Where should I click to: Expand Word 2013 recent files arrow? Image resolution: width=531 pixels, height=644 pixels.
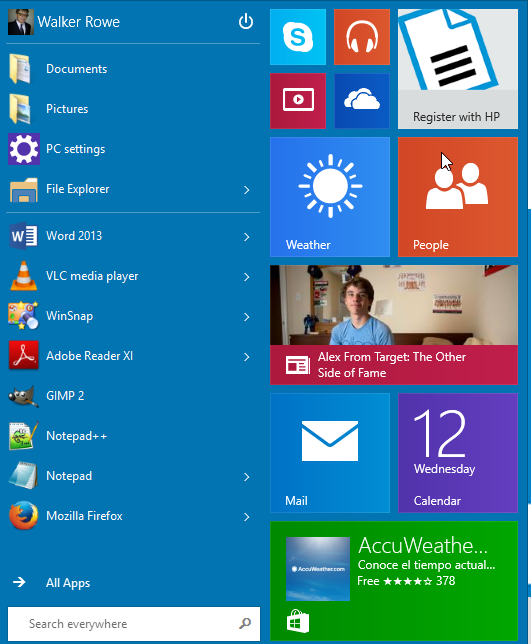pos(246,237)
